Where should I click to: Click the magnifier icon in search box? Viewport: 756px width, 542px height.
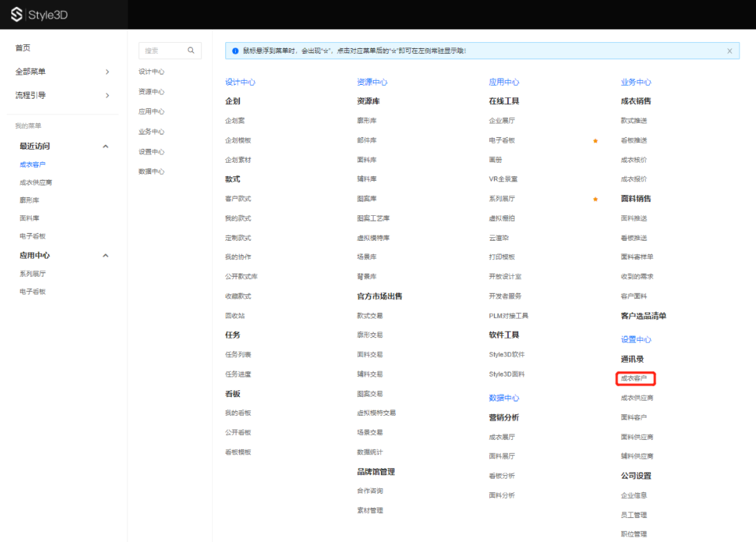coord(191,50)
